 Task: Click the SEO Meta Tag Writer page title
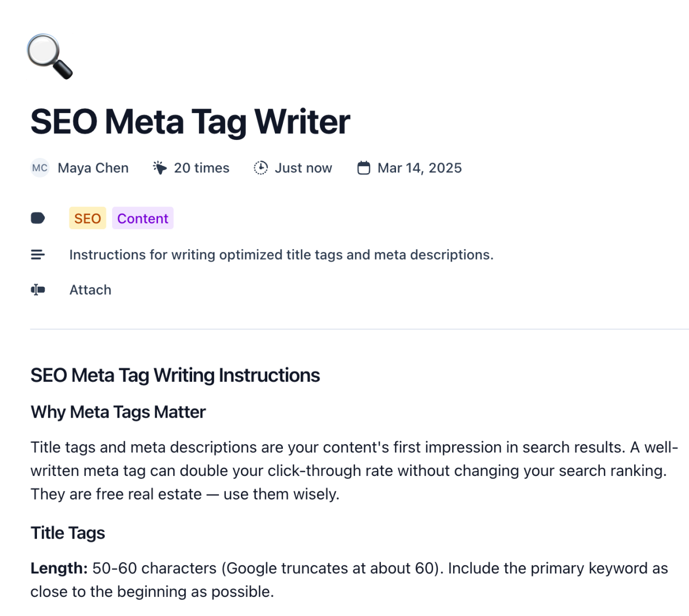click(190, 121)
